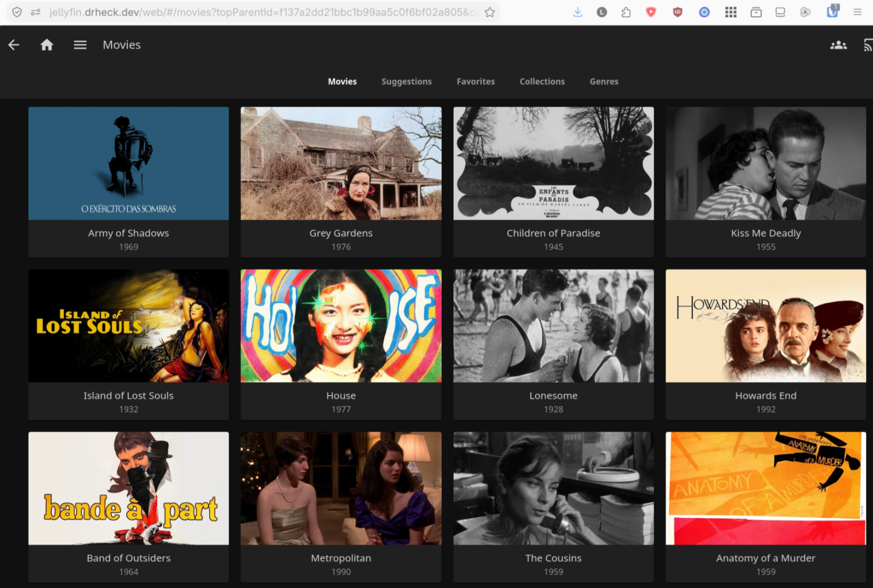Click the Howards End poster thumbnail
The image size is (873, 588).
click(765, 326)
